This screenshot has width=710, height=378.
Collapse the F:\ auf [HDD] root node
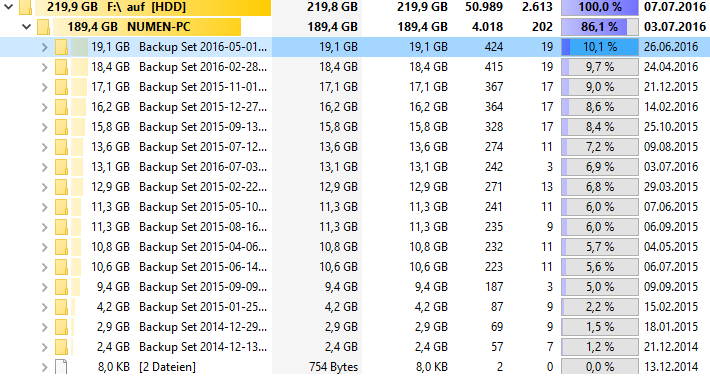(x=9, y=7)
